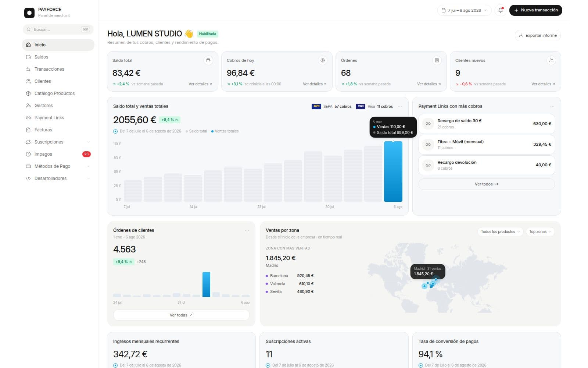
Task: Toggle the Ventas totales legend item
Action: (x=225, y=131)
